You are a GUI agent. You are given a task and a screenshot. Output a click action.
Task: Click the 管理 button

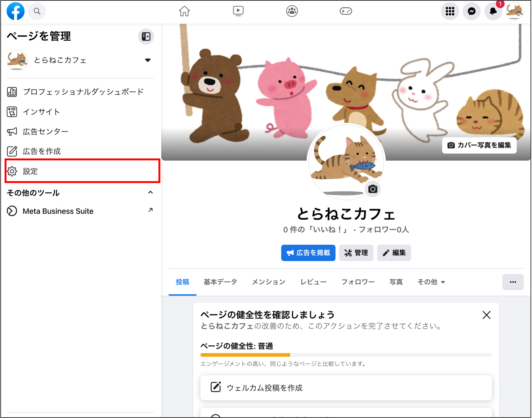coord(356,253)
